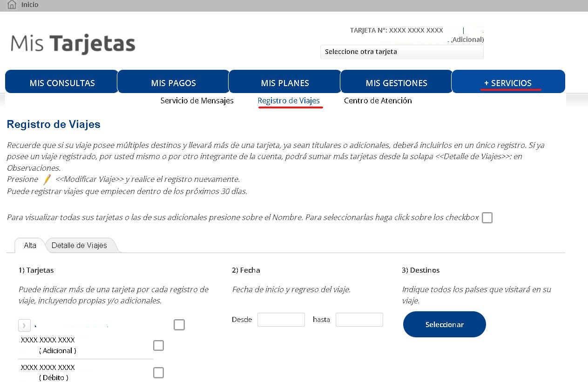Open the + SERVICIOS menu
Screen dimensions: 588x382
[x=508, y=82]
